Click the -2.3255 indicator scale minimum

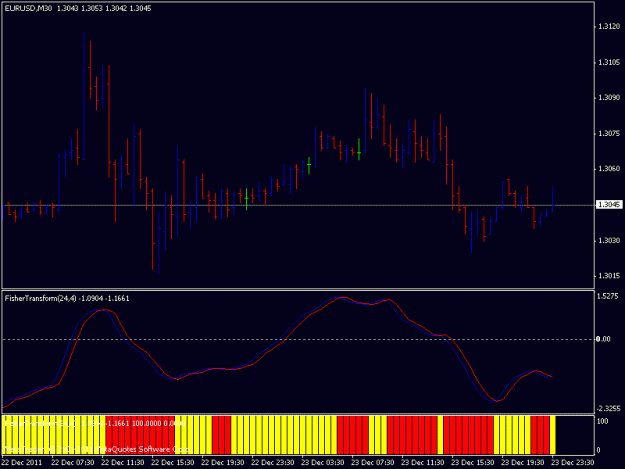click(607, 408)
